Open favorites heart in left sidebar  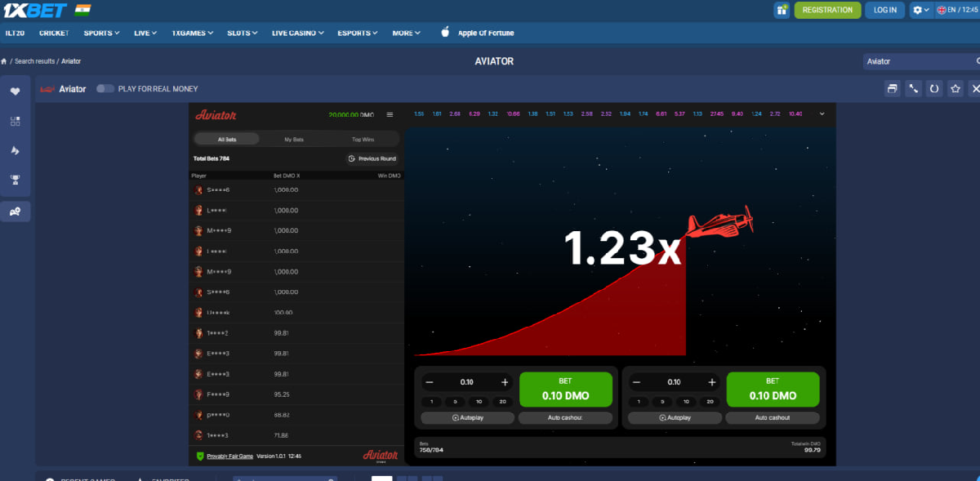pos(15,91)
